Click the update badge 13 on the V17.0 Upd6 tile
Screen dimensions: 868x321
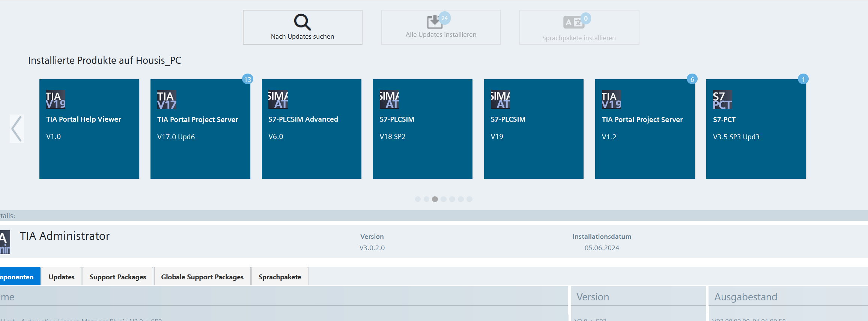(x=248, y=79)
